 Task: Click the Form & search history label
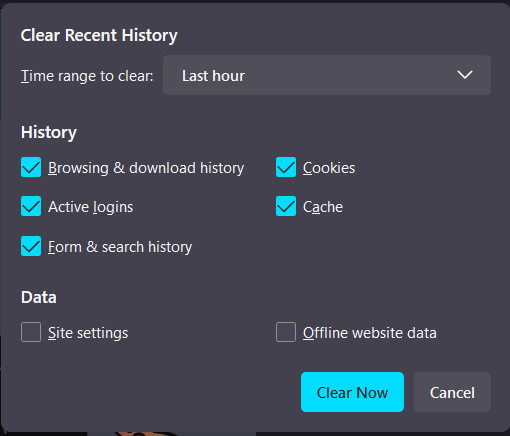pyautogui.click(x=120, y=247)
